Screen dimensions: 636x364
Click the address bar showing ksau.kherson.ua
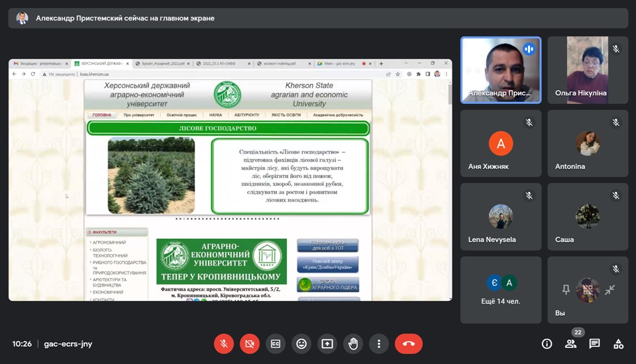point(211,74)
